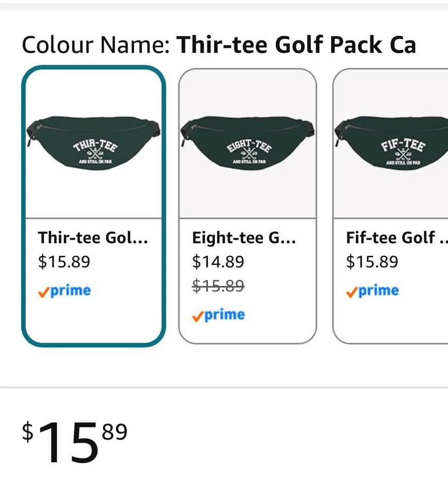Click the "Thir-tee Golf Pack Ca" selected colour name

click(296, 45)
